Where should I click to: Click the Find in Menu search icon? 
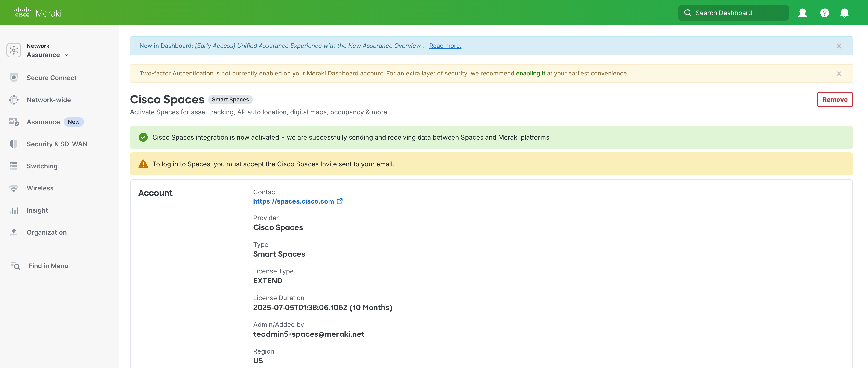[x=15, y=266]
